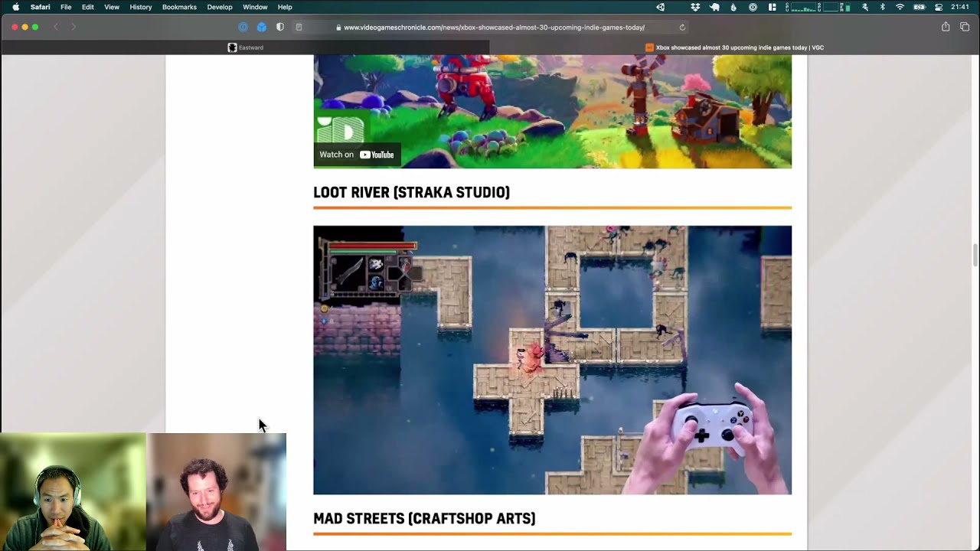The width and height of the screenshot is (980, 551).
Task: Open 1Password in the menu bar
Action: tap(753, 7)
